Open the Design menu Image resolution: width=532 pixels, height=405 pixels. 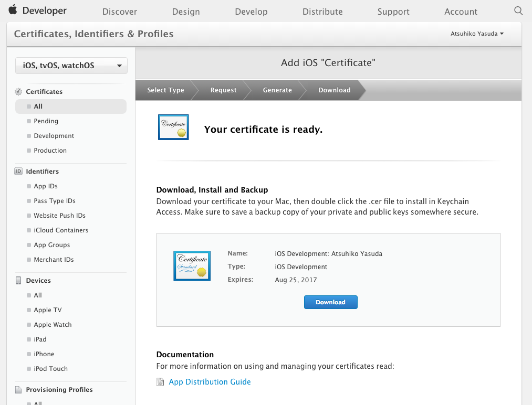click(x=186, y=12)
